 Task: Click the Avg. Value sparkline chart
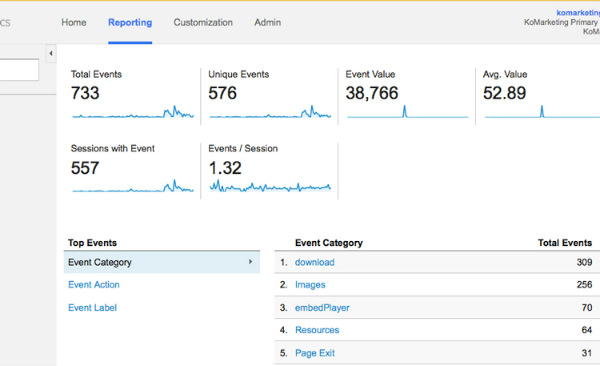point(542,111)
